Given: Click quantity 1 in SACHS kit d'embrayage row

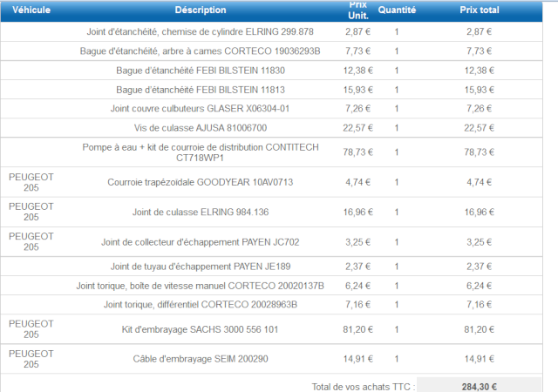Looking at the screenshot, I should coord(397,329).
